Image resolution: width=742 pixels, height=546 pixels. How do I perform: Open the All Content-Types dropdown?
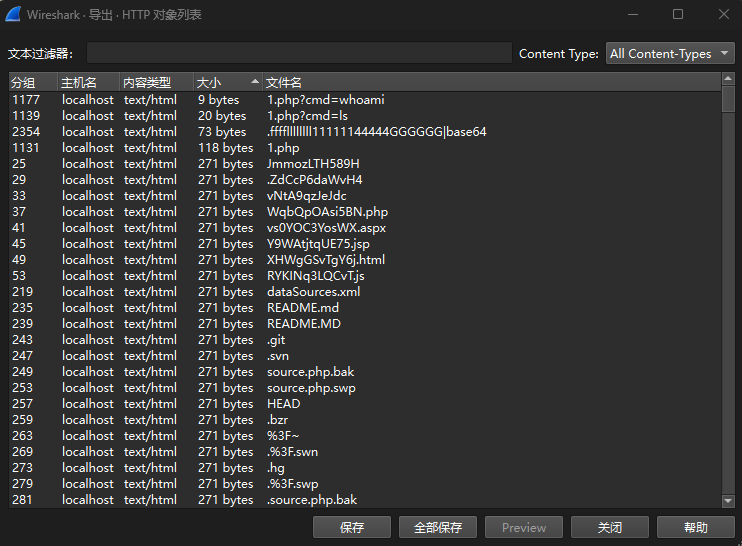670,53
